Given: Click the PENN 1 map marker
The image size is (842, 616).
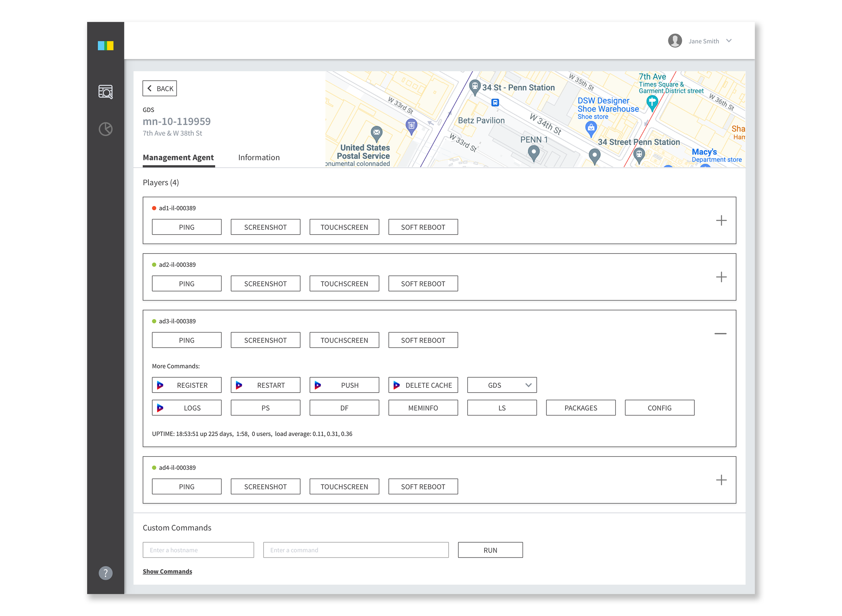Looking at the screenshot, I should (x=533, y=152).
